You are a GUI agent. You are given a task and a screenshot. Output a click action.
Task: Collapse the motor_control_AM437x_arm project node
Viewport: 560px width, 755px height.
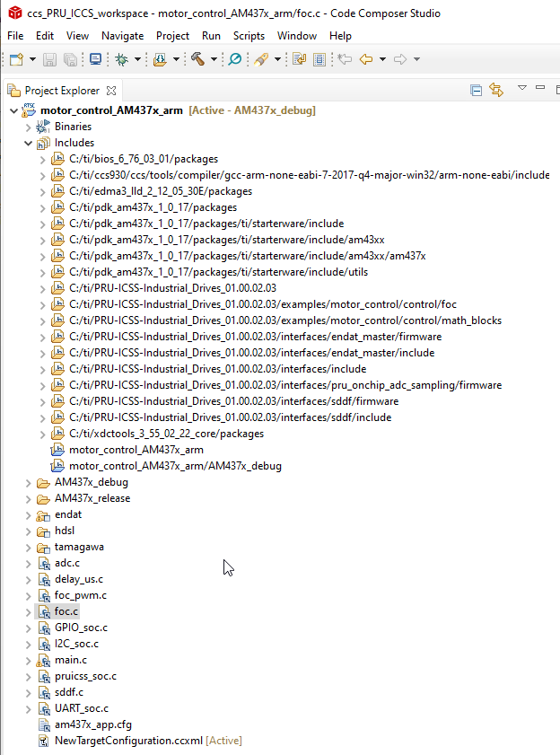pos(14,110)
